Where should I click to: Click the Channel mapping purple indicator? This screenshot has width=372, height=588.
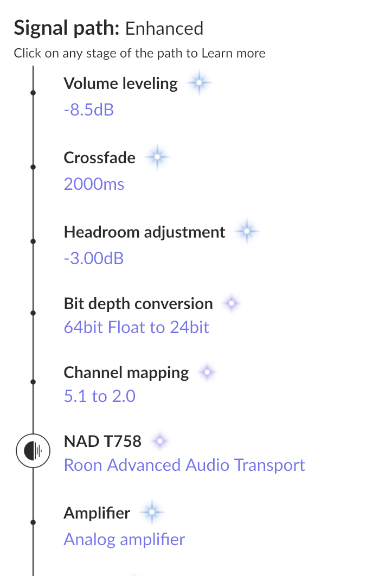click(x=207, y=372)
